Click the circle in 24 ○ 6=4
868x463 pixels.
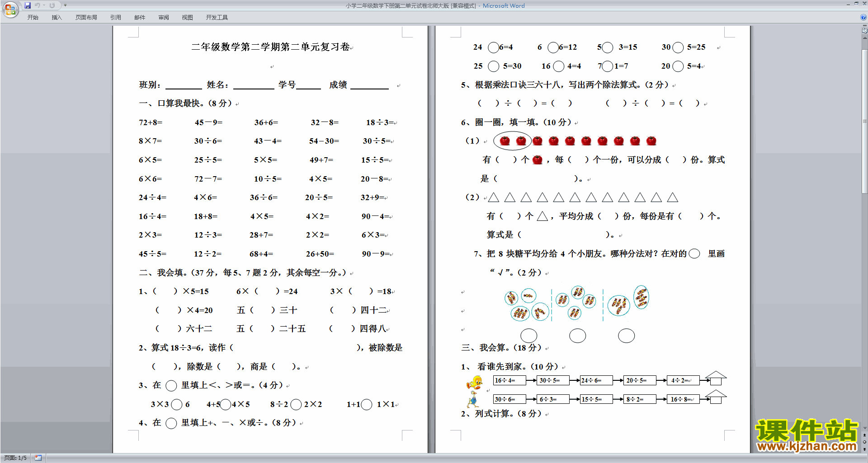pyautogui.click(x=493, y=47)
